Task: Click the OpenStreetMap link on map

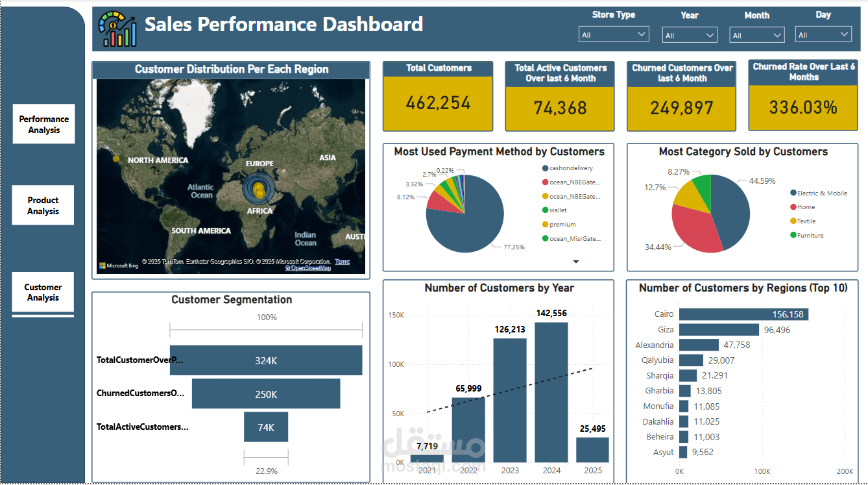Action: click(x=308, y=268)
